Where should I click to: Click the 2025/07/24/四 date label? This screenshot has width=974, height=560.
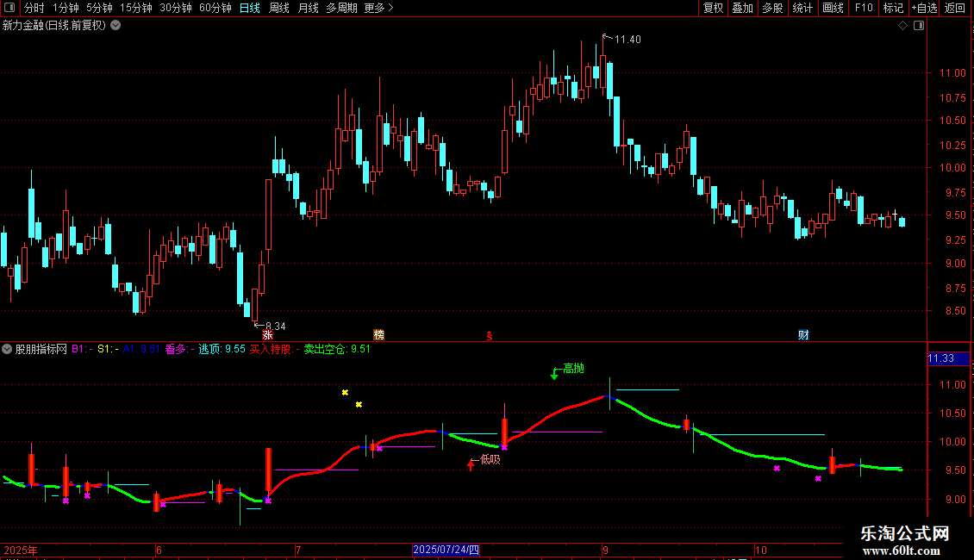(446, 550)
